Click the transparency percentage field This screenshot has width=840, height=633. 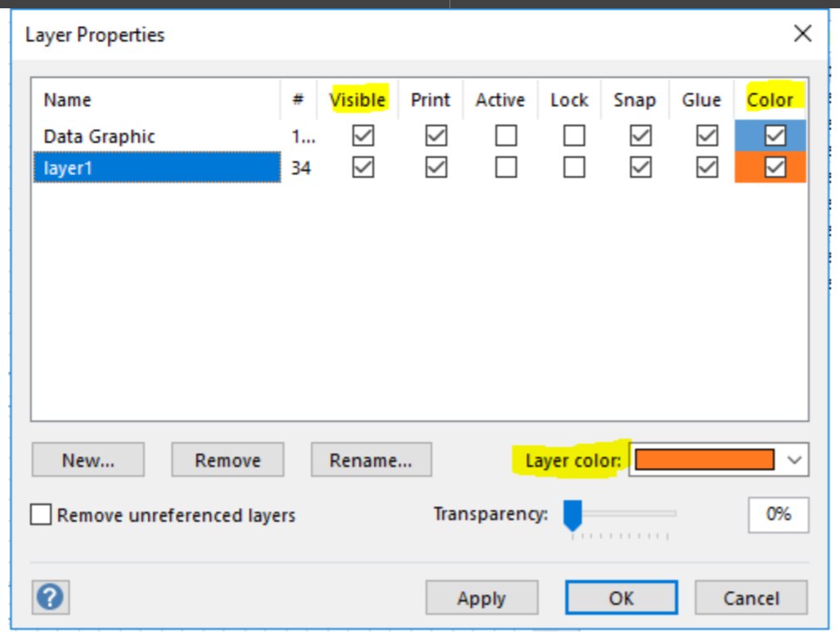pos(778,515)
